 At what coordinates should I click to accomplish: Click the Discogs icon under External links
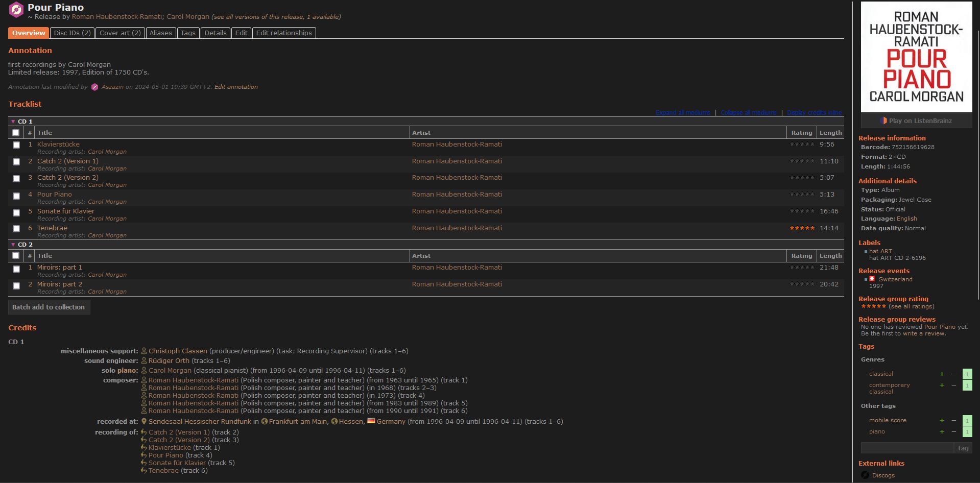(865, 475)
